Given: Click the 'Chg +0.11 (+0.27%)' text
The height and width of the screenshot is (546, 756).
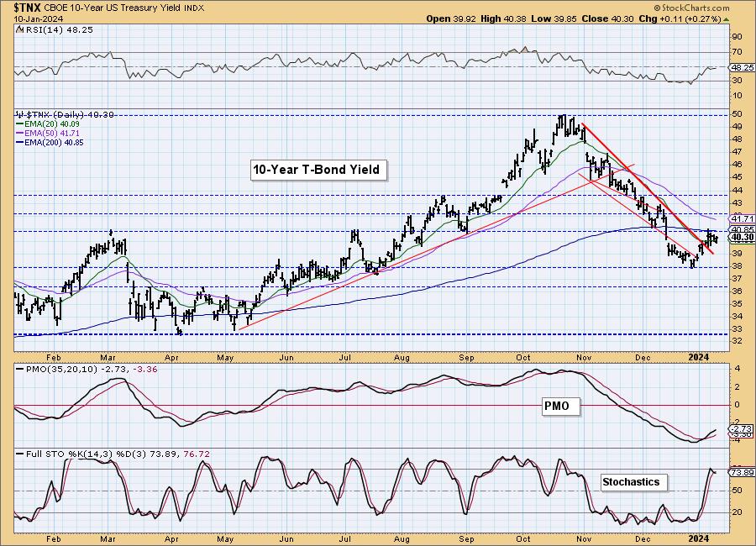Looking at the screenshot, I should pyautogui.click(x=680, y=18).
